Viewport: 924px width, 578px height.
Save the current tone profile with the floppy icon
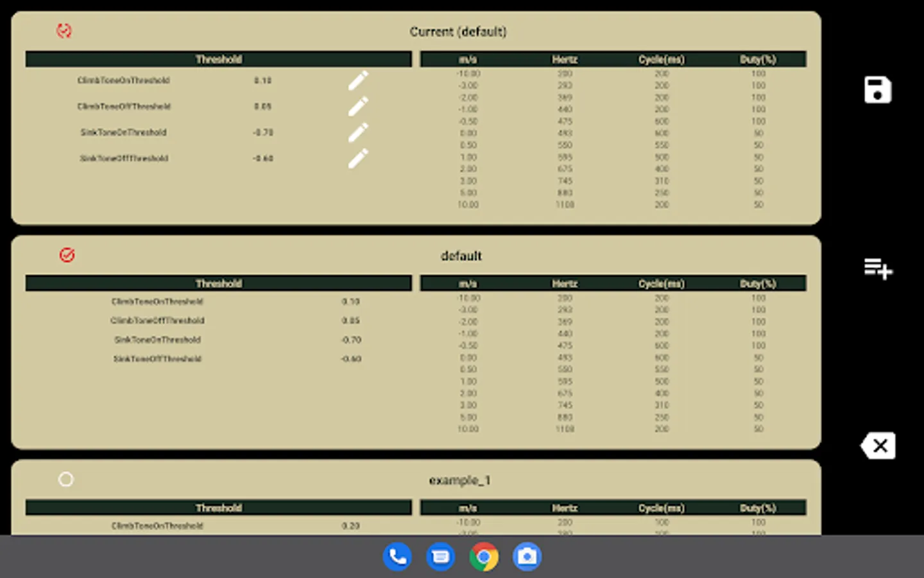point(877,90)
